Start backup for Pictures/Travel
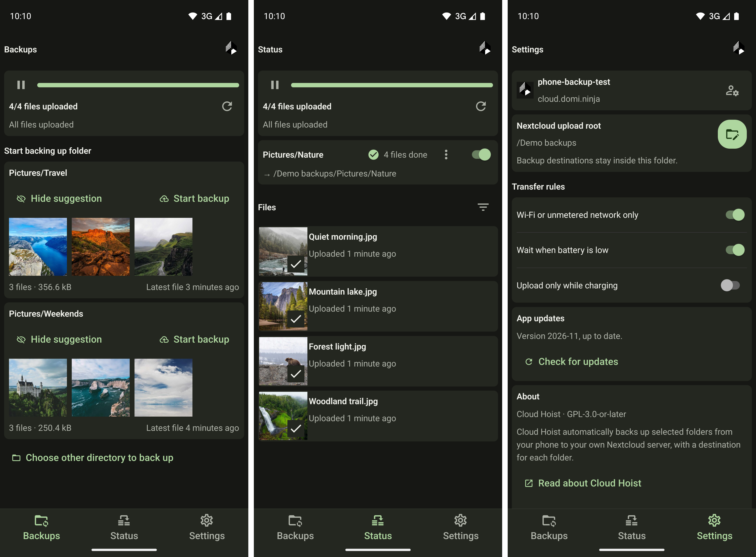The width and height of the screenshot is (756, 557). (x=194, y=199)
